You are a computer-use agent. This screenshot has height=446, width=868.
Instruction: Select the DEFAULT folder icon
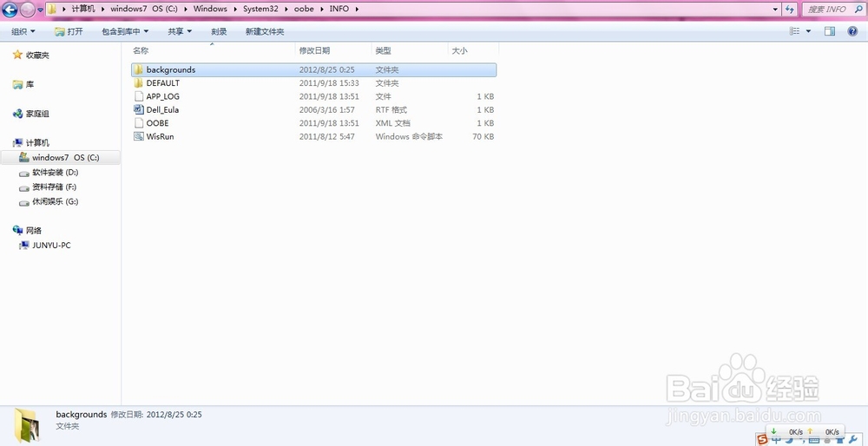coord(138,83)
